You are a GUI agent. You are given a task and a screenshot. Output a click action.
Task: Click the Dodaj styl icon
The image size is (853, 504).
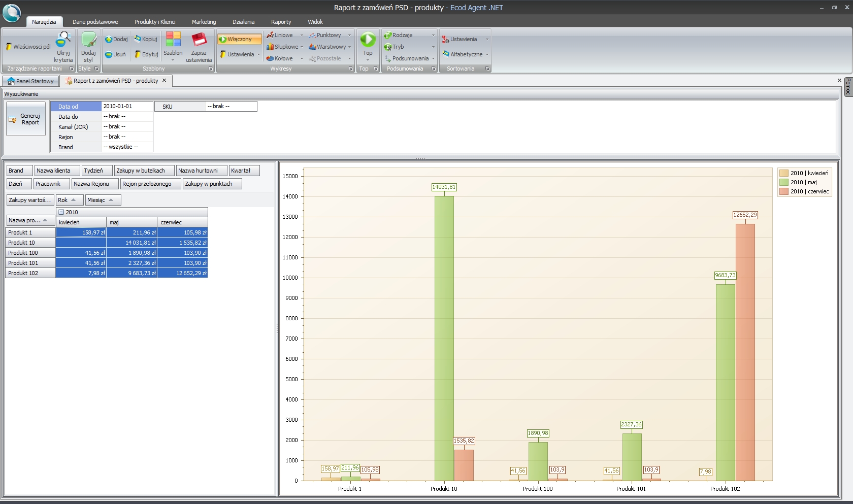pyautogui.click(x=88, y=40)
